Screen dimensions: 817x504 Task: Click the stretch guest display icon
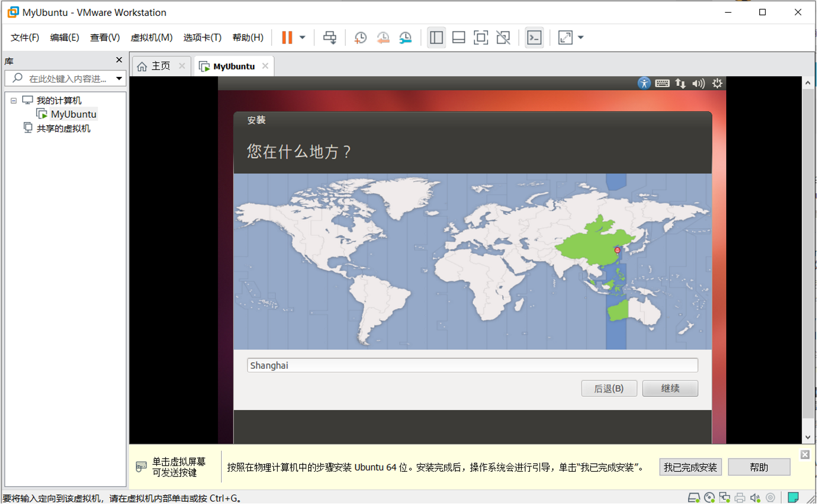pyautogui.click(x=565, y=38)
